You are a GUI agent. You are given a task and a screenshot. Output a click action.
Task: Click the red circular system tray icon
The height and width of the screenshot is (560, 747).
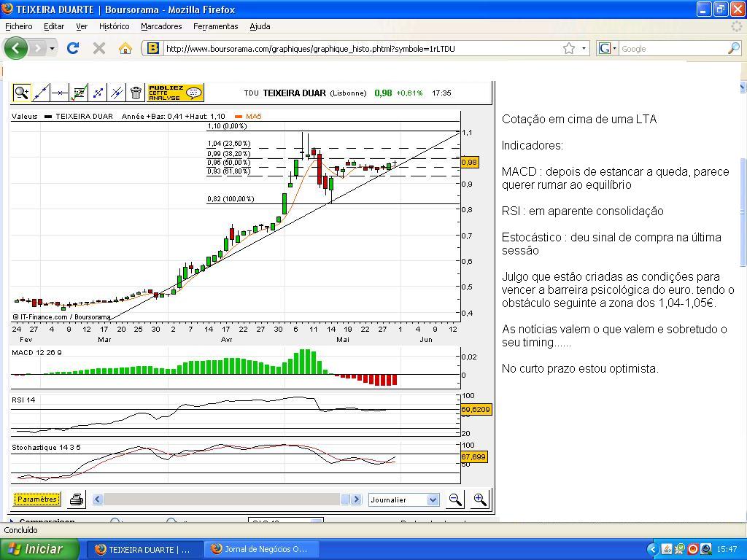tap(693, 549)
